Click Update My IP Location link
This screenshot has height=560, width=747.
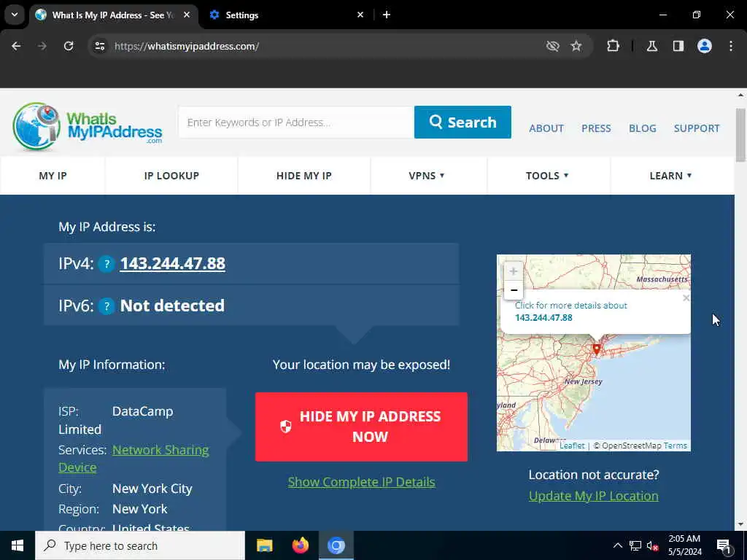click(594, 496)
